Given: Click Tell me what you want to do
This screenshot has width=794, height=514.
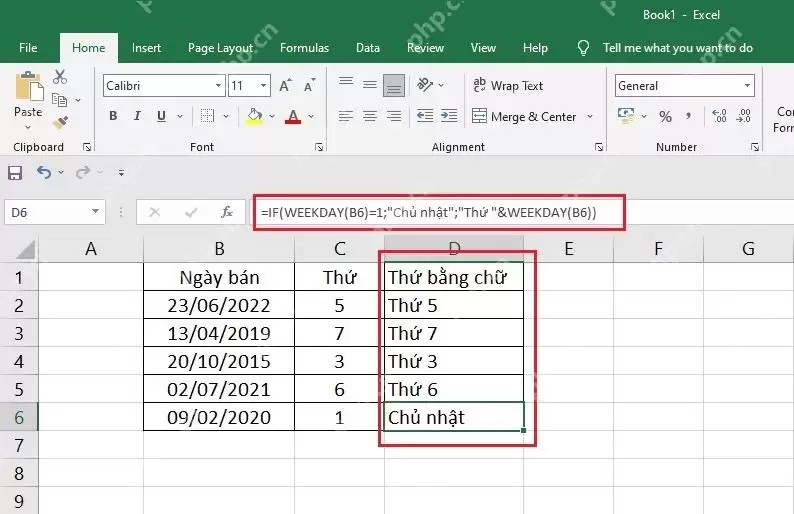Looking at the screenshot, I should (678, 48).
